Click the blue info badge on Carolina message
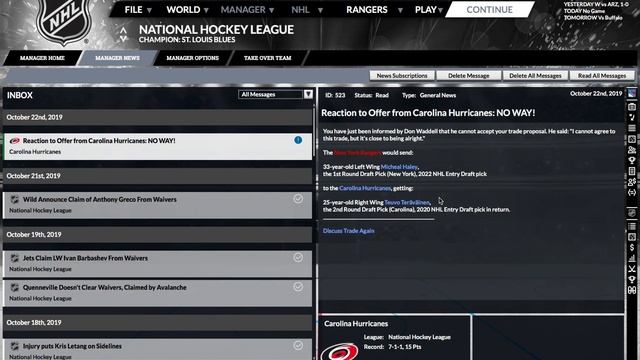The width and height of the screenshot is (640, 360). (298, 140)
